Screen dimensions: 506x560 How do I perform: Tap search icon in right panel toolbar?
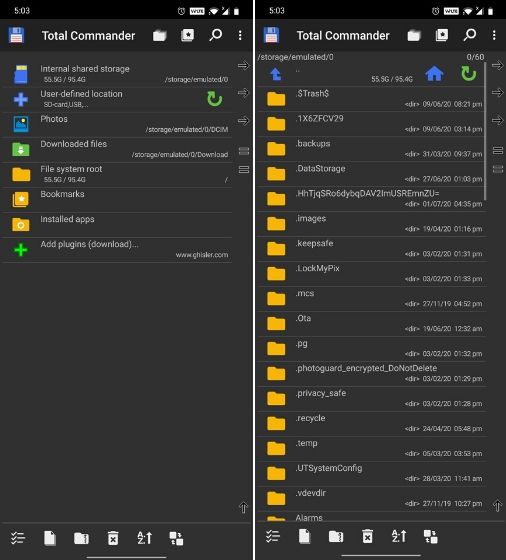(x=470, y=35)
